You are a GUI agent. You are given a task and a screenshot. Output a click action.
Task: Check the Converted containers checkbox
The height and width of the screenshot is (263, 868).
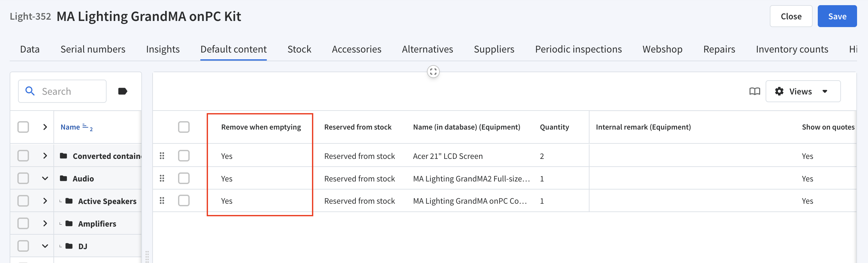tap(23, 156)
